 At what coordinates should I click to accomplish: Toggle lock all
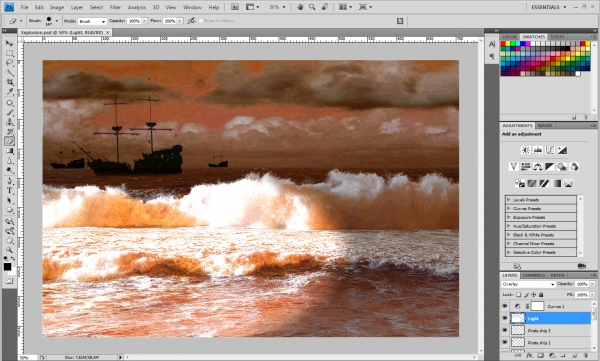point(541,295)
